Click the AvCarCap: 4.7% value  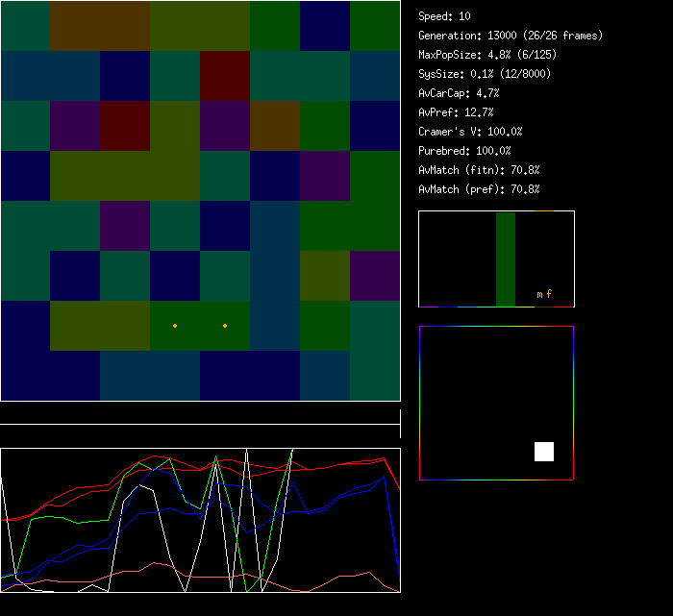(x=459, y=93)
